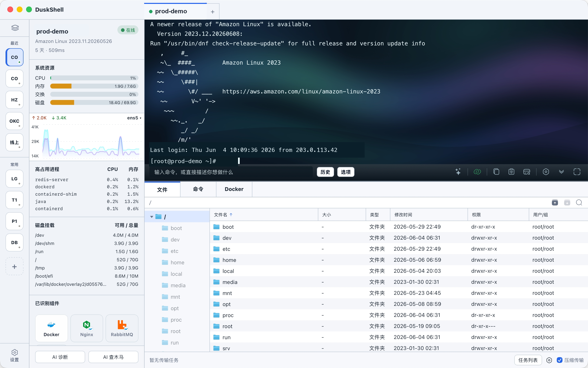Viewport: 588px width, 368px height.
Task: Click the CPU usage bar
Action: (x=94, y=78)
